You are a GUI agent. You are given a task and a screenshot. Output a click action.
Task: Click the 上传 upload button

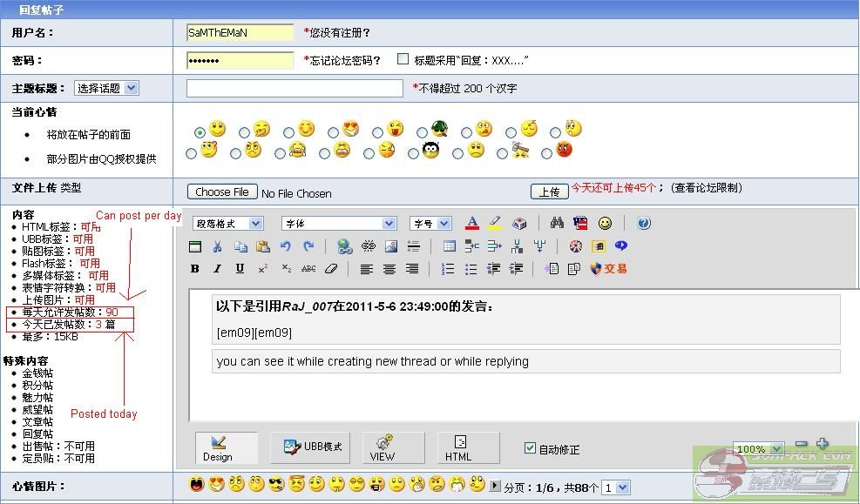pyautogui.click(x=549, y=192)
